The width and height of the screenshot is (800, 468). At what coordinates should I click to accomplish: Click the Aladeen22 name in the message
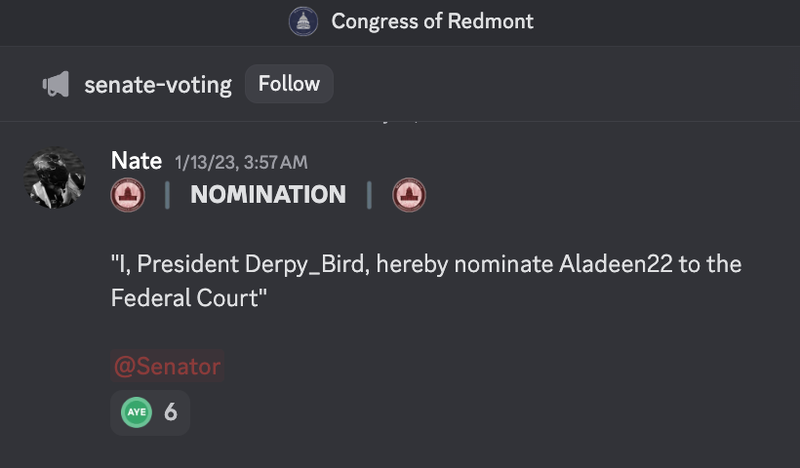[616, 264]
